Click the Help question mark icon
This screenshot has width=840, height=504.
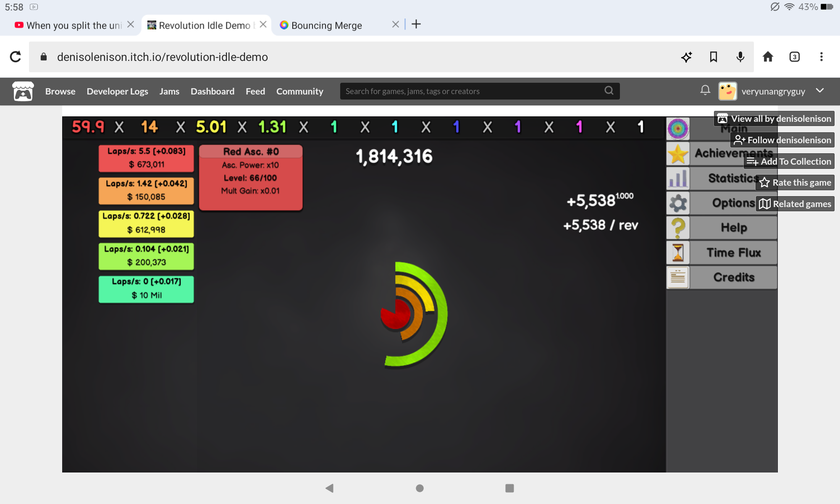(677, 228)
